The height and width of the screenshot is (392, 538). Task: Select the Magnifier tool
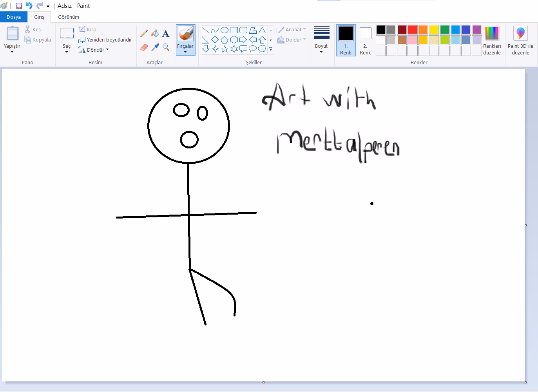point(166,47)
